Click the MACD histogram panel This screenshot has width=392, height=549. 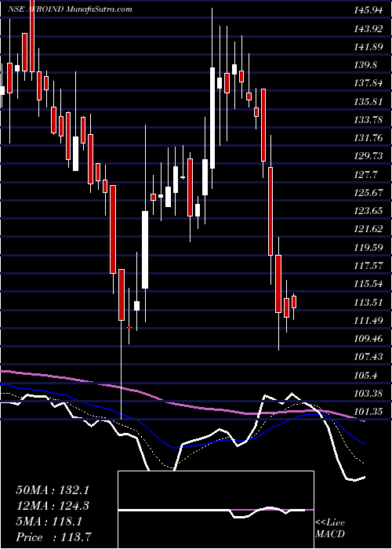[216, 510]
